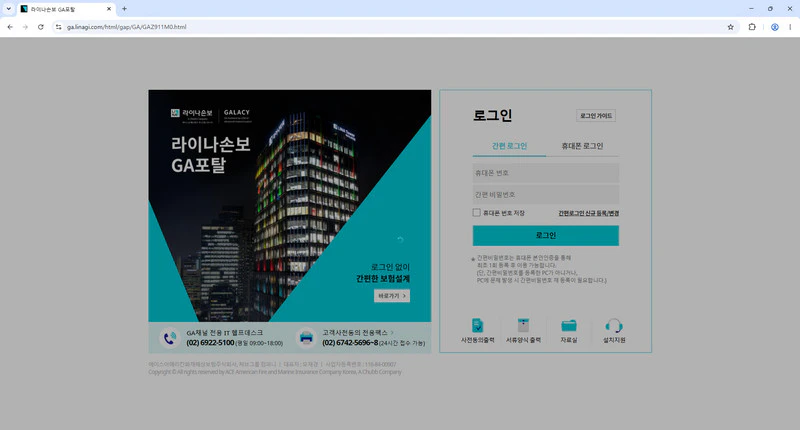
Task: Click the building banner image
Action: (289, 206)
